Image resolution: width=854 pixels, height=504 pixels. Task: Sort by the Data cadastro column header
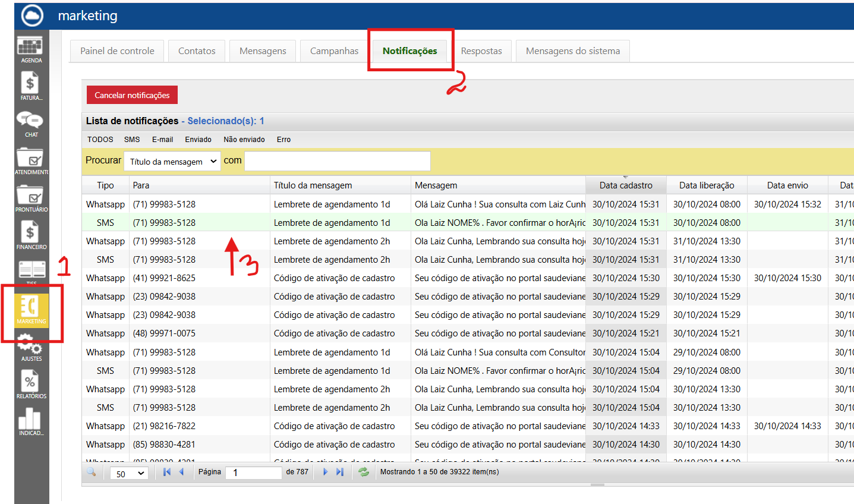click(625, 185)
